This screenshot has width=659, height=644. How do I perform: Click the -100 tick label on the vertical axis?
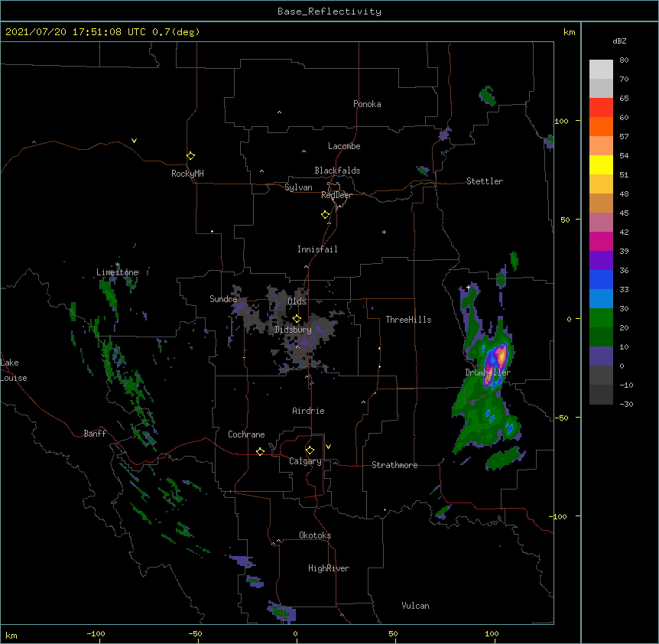tap(559, 516)
